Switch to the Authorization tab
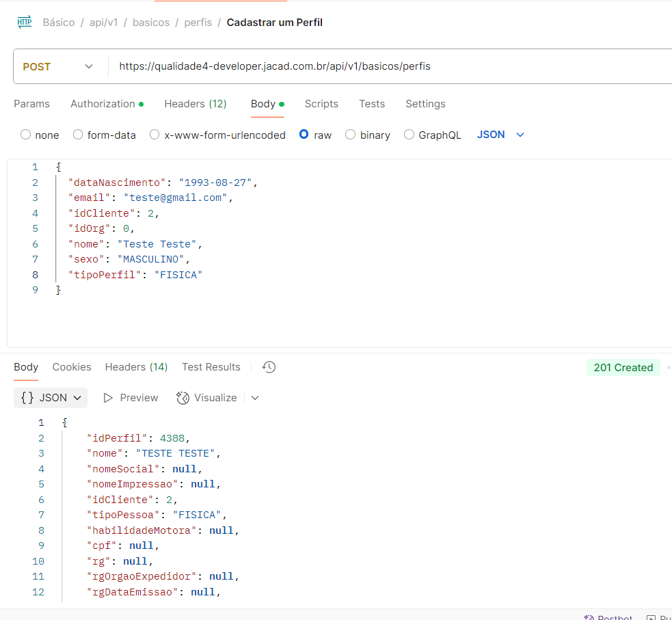The image size is (672, 620). (107, 104)
